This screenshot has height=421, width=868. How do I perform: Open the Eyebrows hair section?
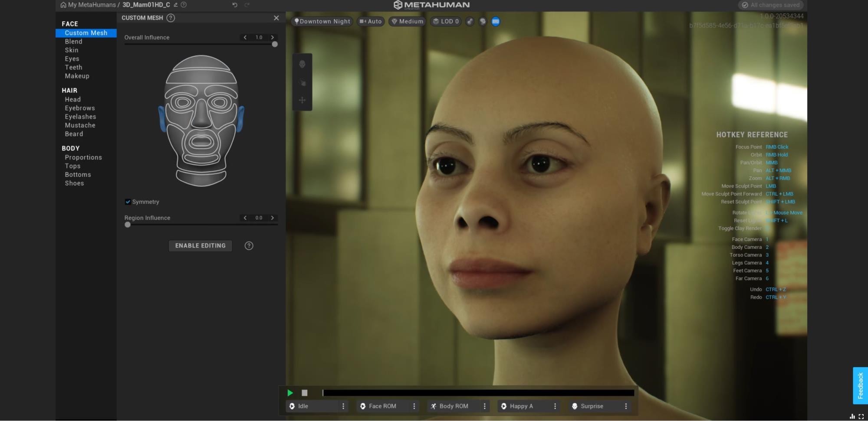pyautogui.click(x=80, y=108)
